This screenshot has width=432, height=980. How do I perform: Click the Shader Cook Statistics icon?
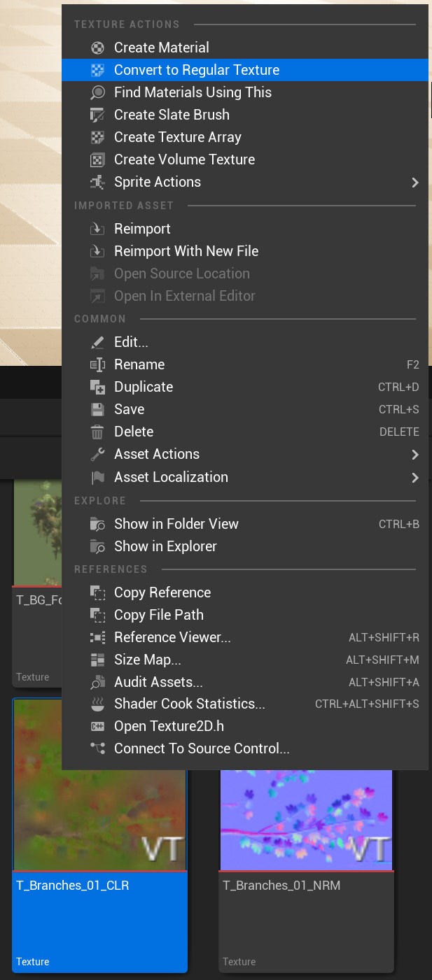pyautogui.click(x=98, y=704)
